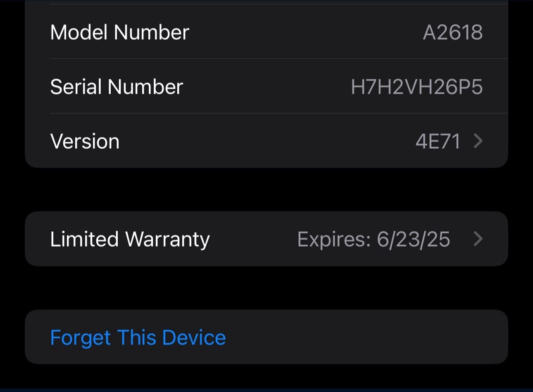
Task: Tap the Forget This Device link
Action: tap(138, 337)
